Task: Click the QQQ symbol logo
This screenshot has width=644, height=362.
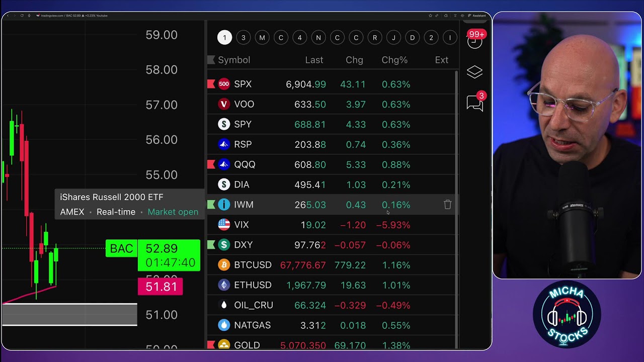Action: 224,164
